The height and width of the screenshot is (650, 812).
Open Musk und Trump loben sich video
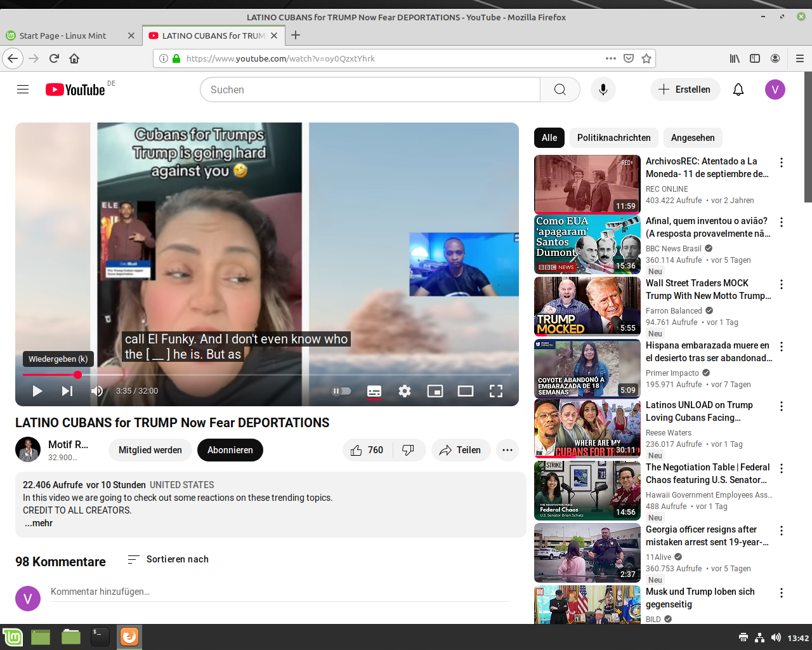[700, 598]
